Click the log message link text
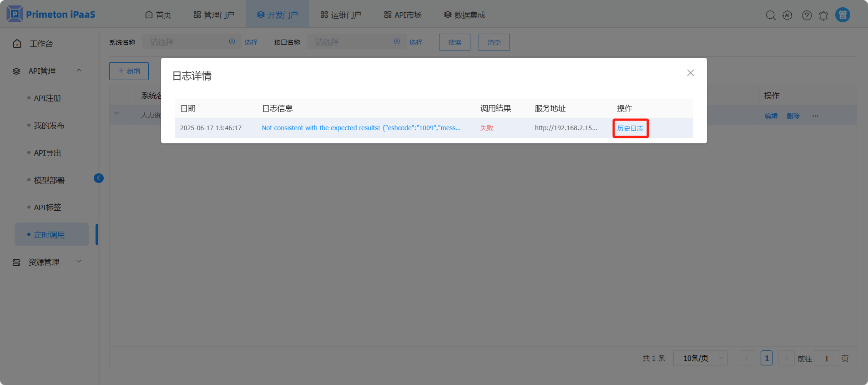The height and width of the screenshot is (385, 868). [361, 128]
